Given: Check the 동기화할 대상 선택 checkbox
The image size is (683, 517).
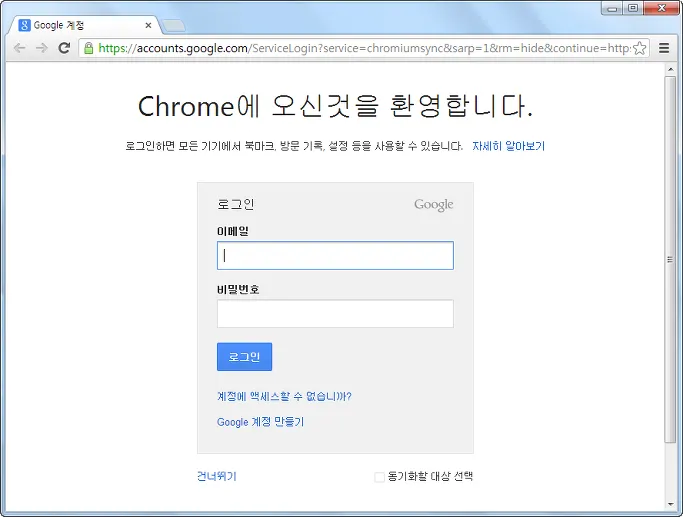Looking at the screenshot, I should click(379, 477).
